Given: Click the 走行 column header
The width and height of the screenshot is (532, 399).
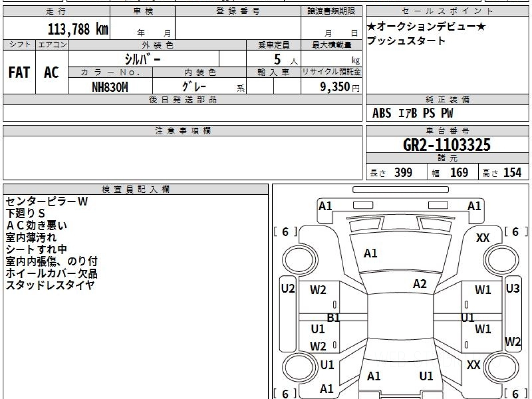Looking at the screenshot, I should pyautogui.click(x=56, y=12).
